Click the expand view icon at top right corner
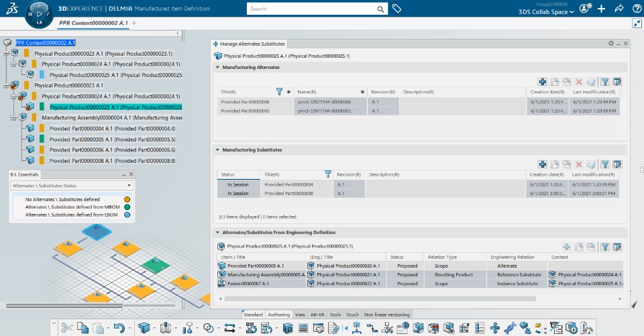The height and width of the screenshot is (336, 644). click(x=637, y=24)
